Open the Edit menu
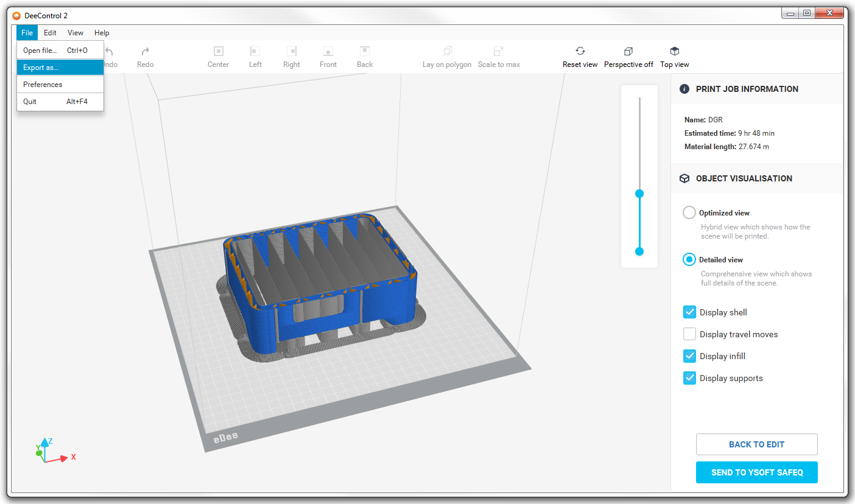Viewport: 855px width, 504px height. tap(50, 33)
